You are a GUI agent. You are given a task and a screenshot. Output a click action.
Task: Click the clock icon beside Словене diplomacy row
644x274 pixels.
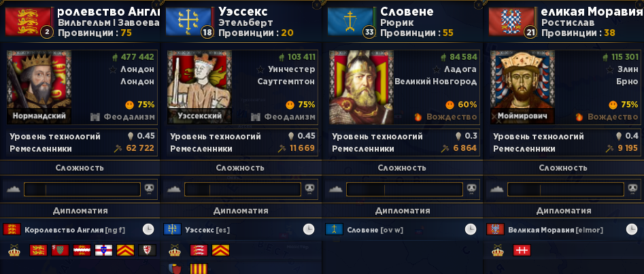[x=471, y=229]
